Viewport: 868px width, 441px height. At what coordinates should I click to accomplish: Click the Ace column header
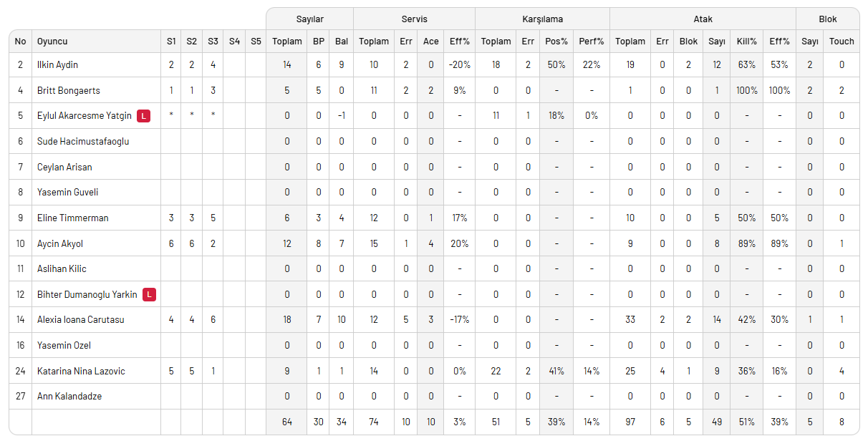[x=431, y=42]
